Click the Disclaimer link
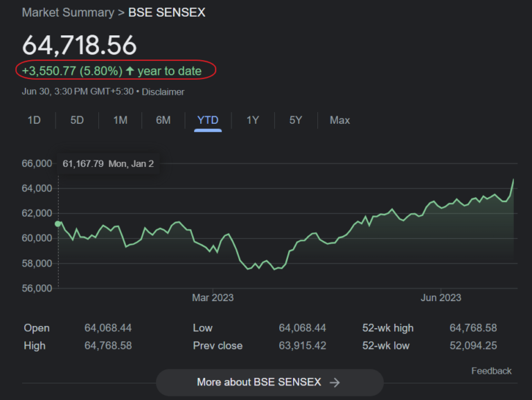532x400 pixels. pyautogui.click(x=163, y=92)
